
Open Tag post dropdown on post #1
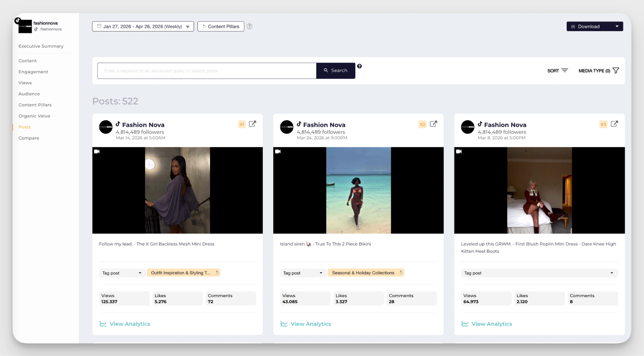(122, 273)
